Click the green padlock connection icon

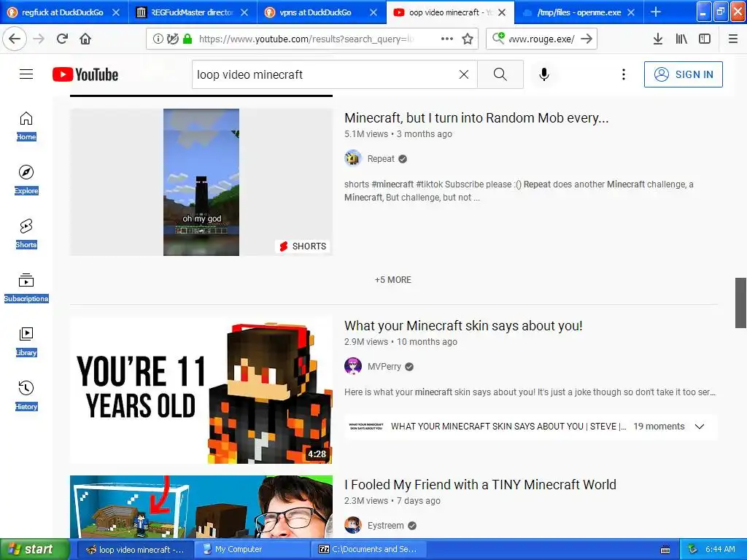[187, 39]
